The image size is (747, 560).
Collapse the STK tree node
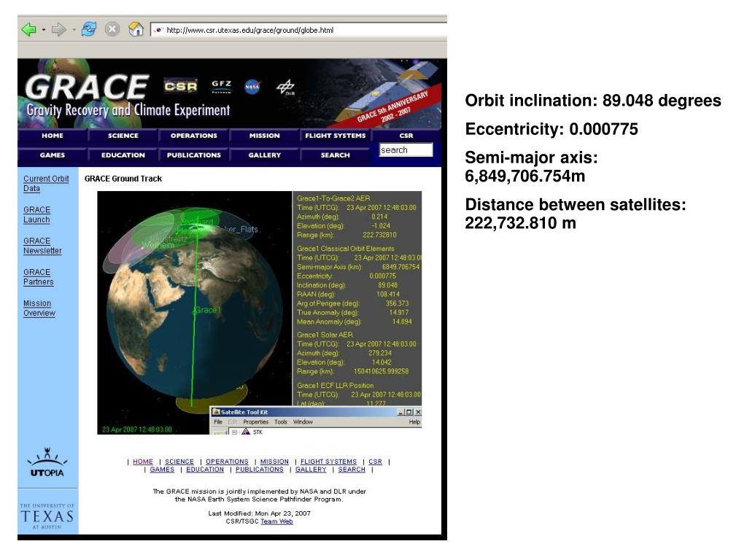click(234, 432)
